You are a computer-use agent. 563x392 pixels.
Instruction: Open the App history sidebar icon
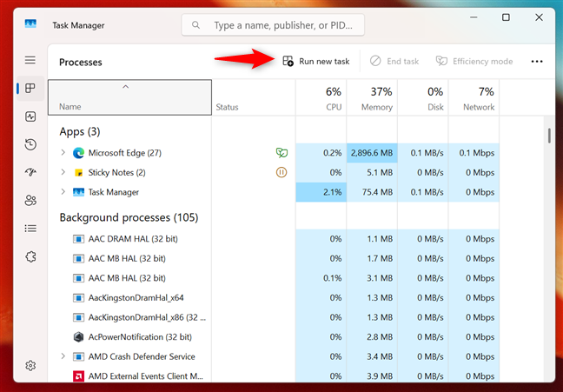(x=30, y=144)
